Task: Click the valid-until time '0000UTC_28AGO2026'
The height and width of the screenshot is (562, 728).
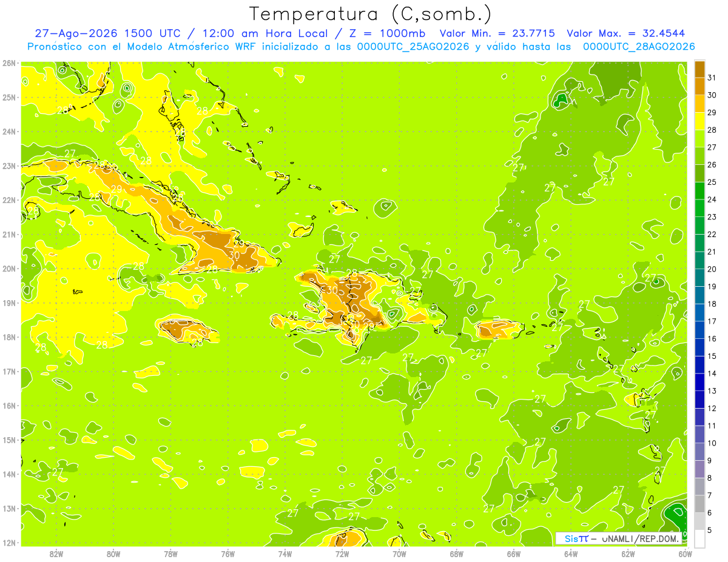Action: [x=639, y=47]
